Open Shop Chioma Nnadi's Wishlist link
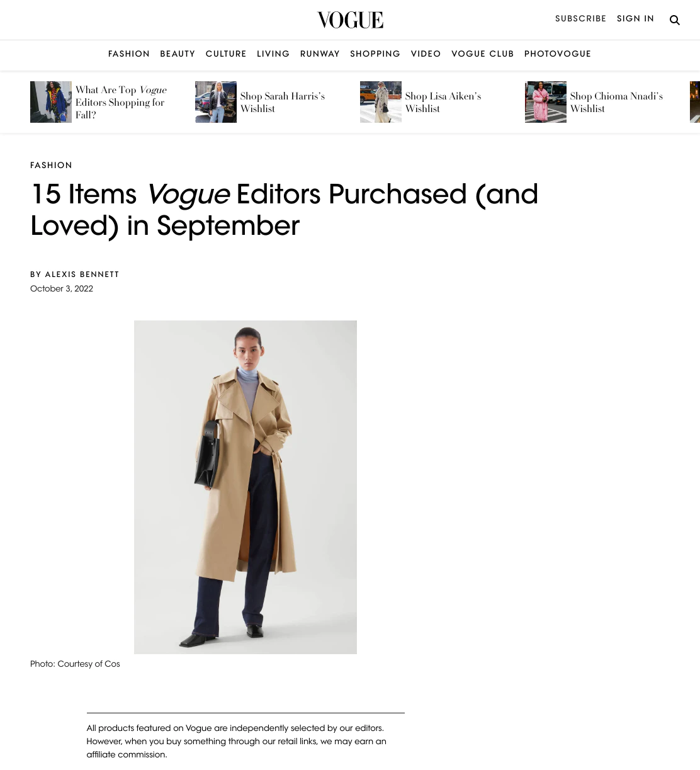 tap(616, 102)
